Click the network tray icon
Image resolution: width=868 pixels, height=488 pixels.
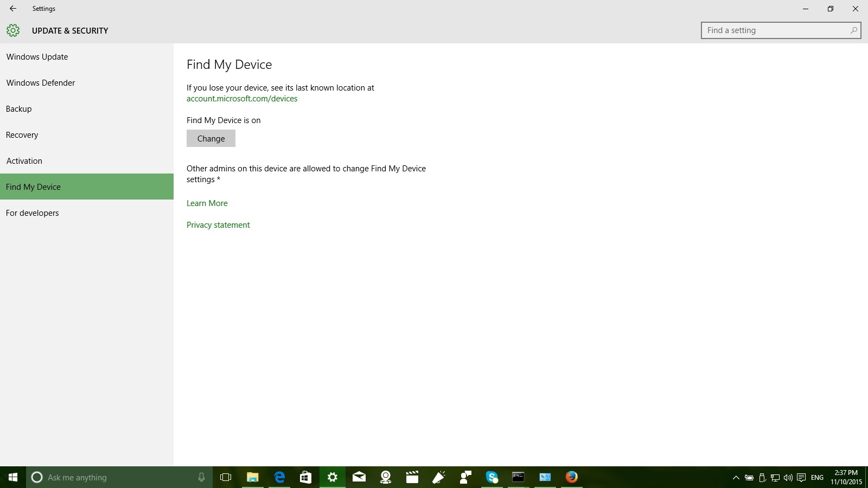pos(775,478)
